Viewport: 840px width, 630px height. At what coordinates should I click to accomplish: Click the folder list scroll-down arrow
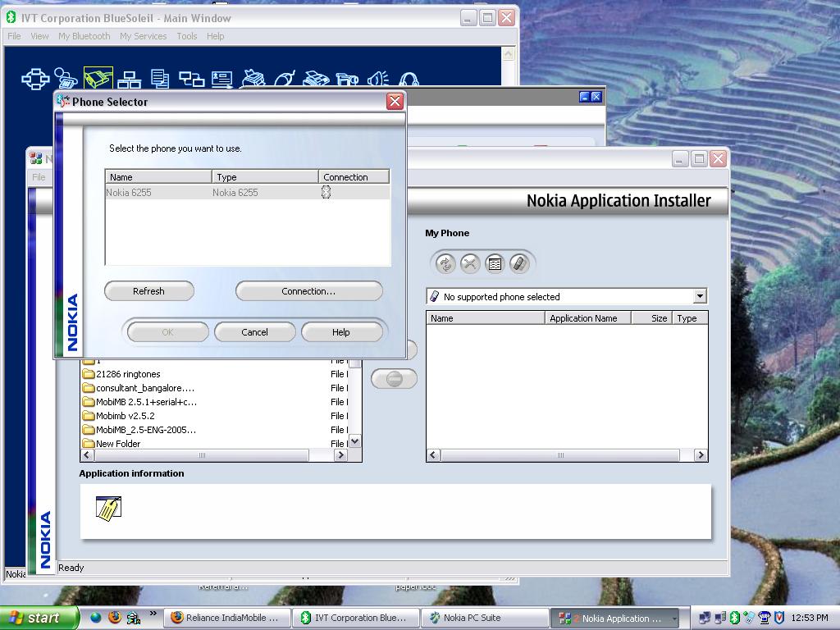(x=354, y=441)
